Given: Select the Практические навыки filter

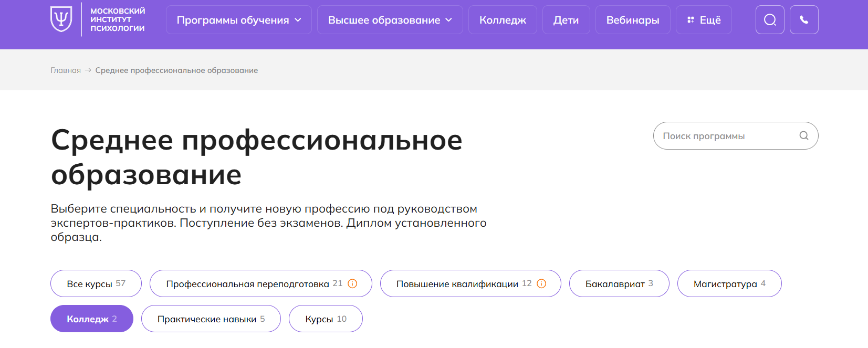Looking at the screenshot, I should click(211, 319).
